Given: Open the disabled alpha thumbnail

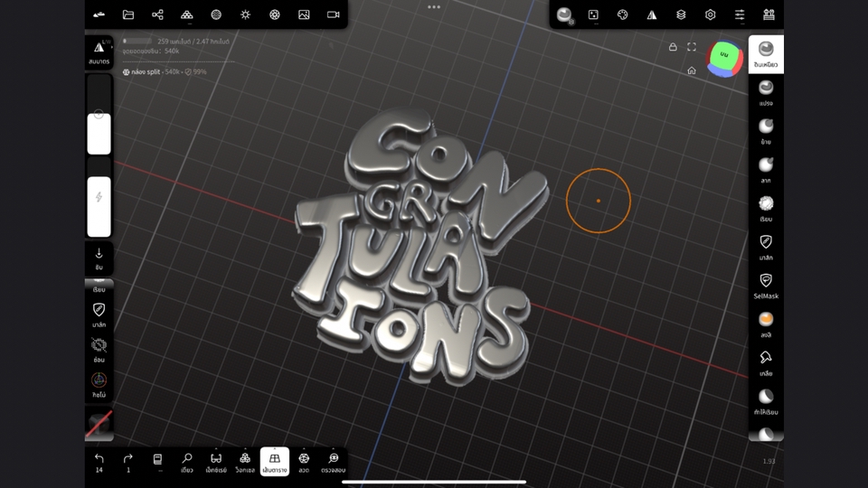Looking at the screenshot, I should tap(99, 425).
